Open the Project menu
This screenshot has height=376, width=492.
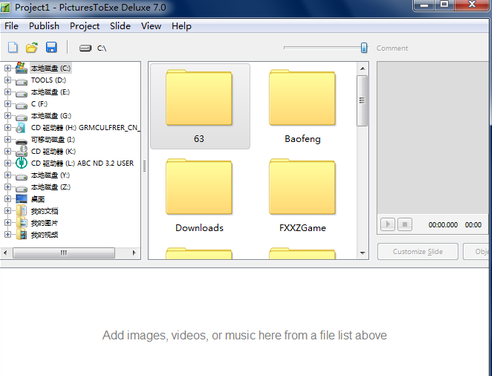pyautogui.click(x=84, y=26)
